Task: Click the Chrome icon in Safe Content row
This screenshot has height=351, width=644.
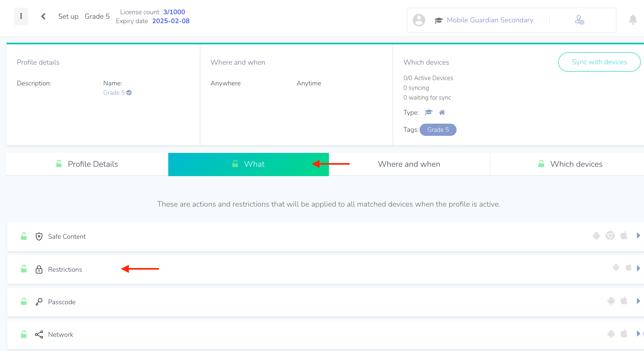Action: [610, 235]
